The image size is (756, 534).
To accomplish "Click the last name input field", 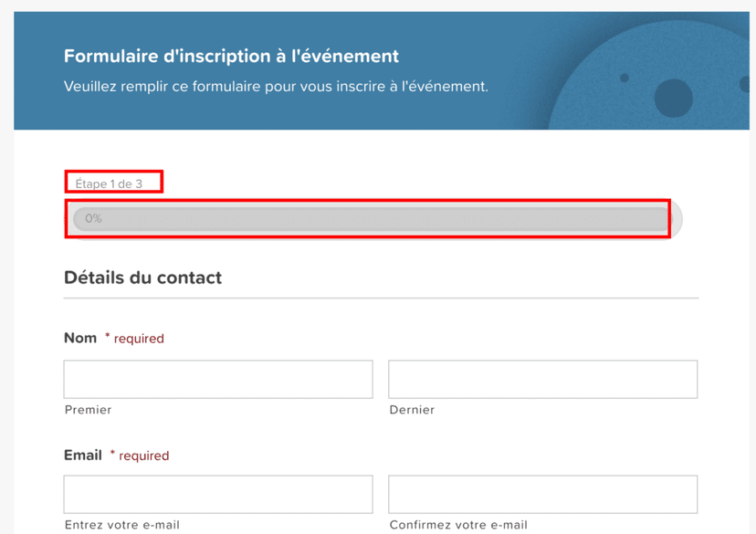I will click(x=542, y=379).
